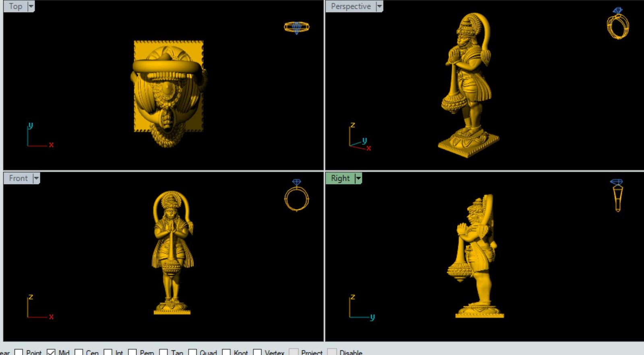This screenshot has width=644, height=355.
Task: Turn on the Quad object snap checkbox
Action: [x=192, y=353]
